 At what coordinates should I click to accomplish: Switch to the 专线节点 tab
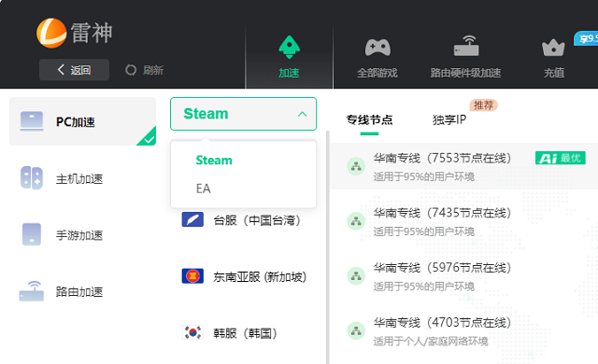pos(369,120)
